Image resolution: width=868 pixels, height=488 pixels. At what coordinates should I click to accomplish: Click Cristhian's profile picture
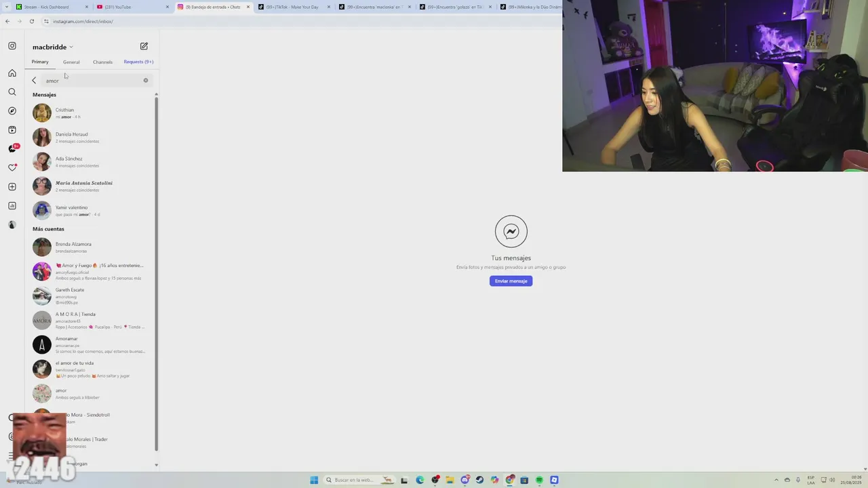coord(42,113)
